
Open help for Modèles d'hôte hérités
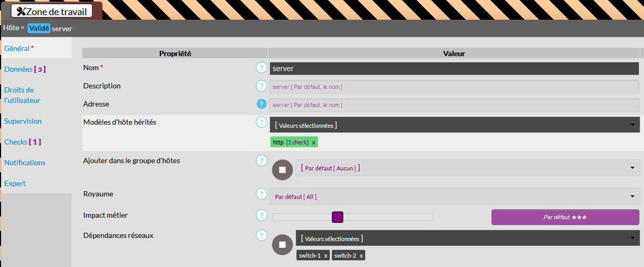262,123
